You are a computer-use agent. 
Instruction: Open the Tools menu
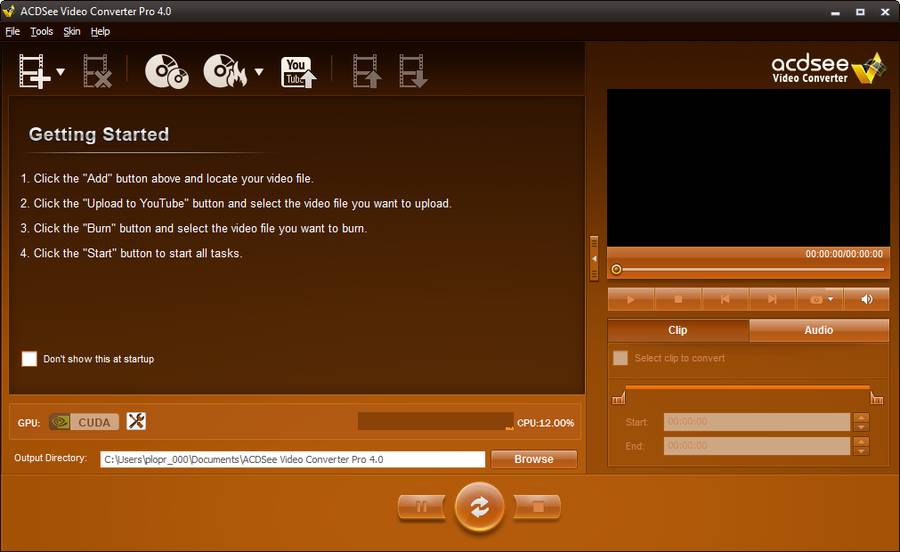(41, 32)
